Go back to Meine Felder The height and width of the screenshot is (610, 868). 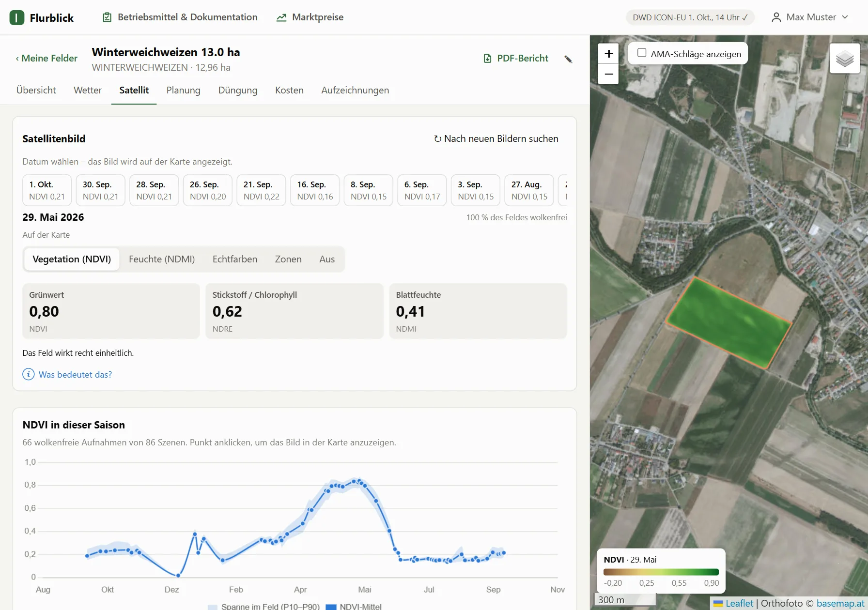pos(46,58)
